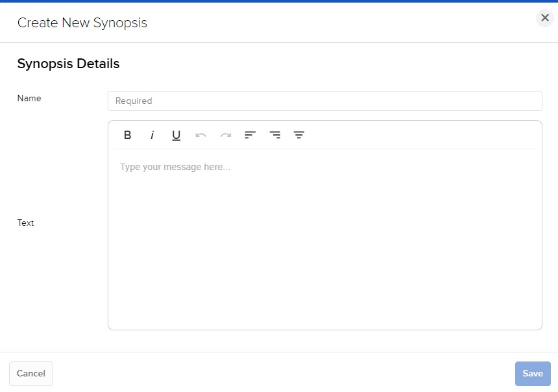Image resolution: width=558 pixels, height=392 pixels.
Task: Select the redo arrow on the toolbar
Action: tap(225, 135)
